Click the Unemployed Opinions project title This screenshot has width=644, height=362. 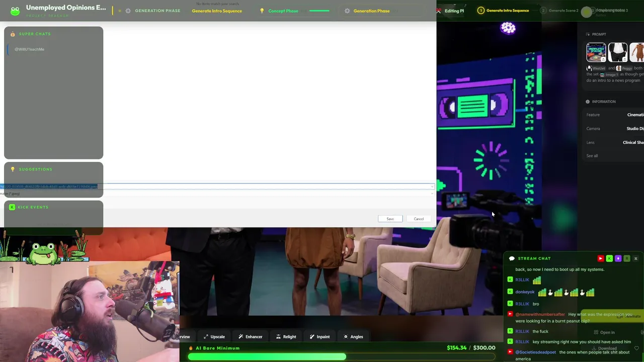(x=66, y=8)
